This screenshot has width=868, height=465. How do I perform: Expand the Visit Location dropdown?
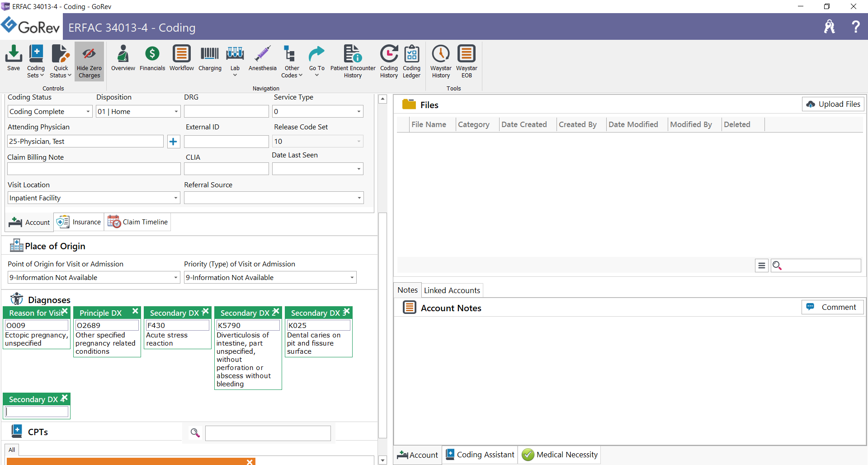coord(176,198)
